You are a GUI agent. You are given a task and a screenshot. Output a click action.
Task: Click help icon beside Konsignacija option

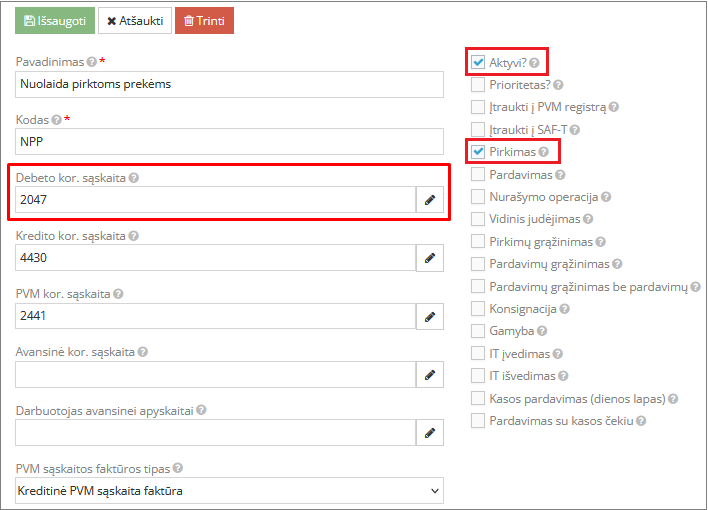click(563, 309)
